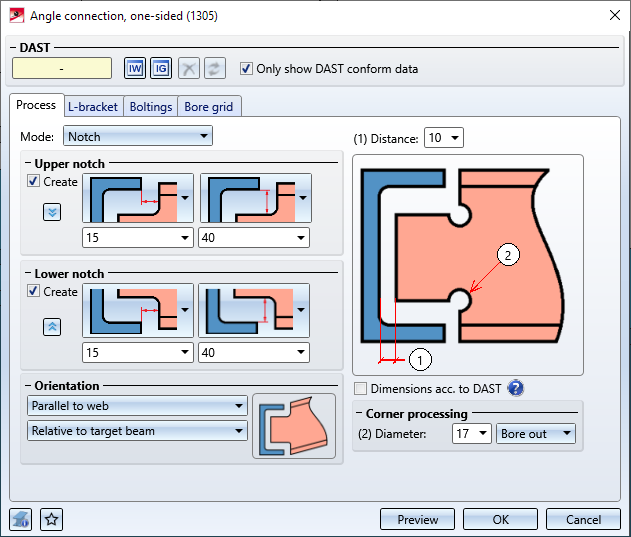Click the refresh arrows icon in the DAST section
The width and height of the screenshot is (631, 537).
click(x=214, y=68)
